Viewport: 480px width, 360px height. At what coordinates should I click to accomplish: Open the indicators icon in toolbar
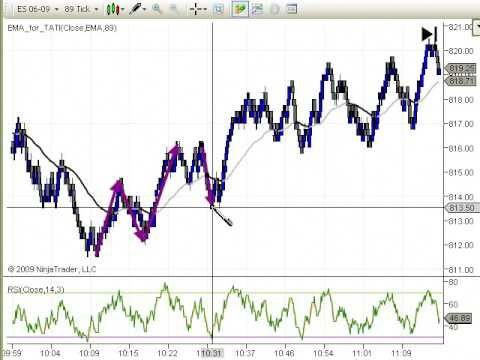[x=257, y=9]
